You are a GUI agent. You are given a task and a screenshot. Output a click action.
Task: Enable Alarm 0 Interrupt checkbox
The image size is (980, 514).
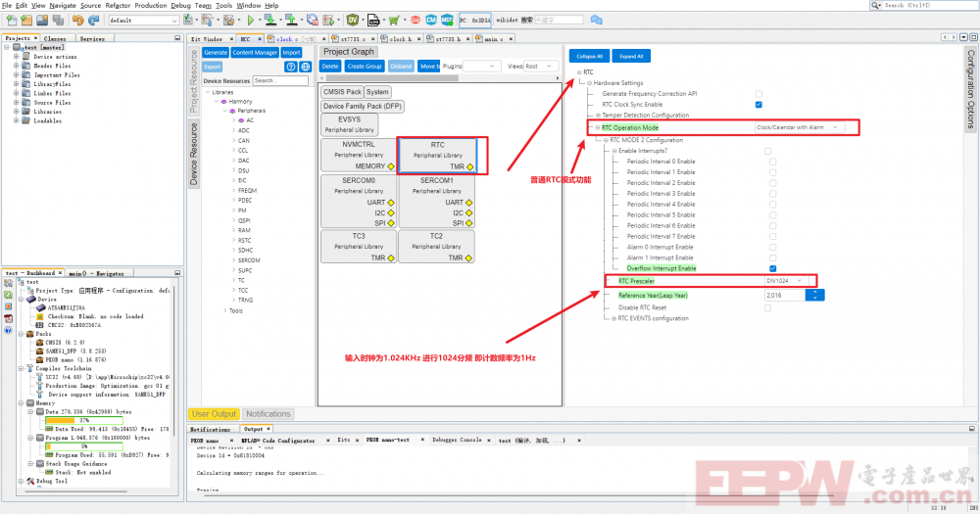[773, 247]
